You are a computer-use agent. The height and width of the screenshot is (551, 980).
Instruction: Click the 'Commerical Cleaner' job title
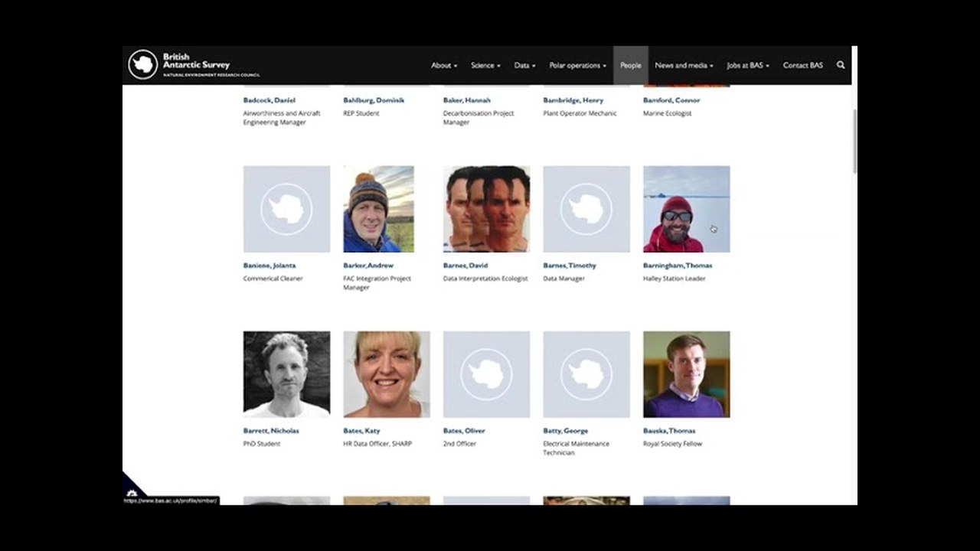(273, 279)
